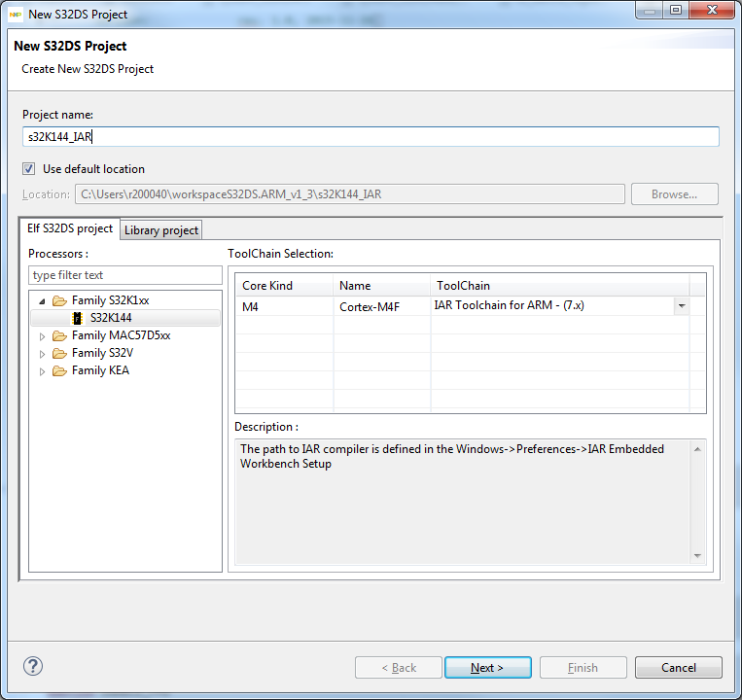Click the Description scrollbar up arrow

click(697, 449)
